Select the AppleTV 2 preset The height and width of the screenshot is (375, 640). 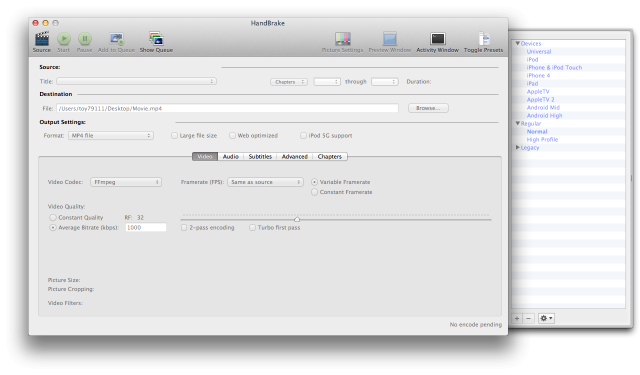[540, 100]
